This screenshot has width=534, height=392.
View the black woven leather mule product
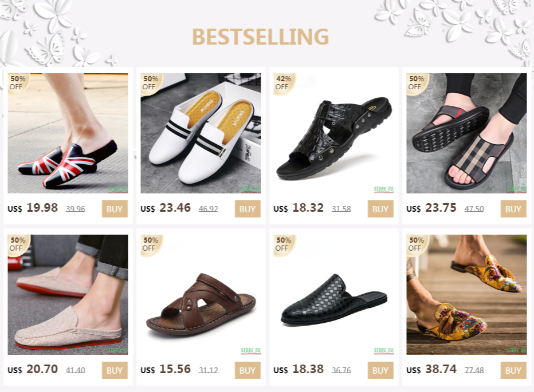click(333, 295)
